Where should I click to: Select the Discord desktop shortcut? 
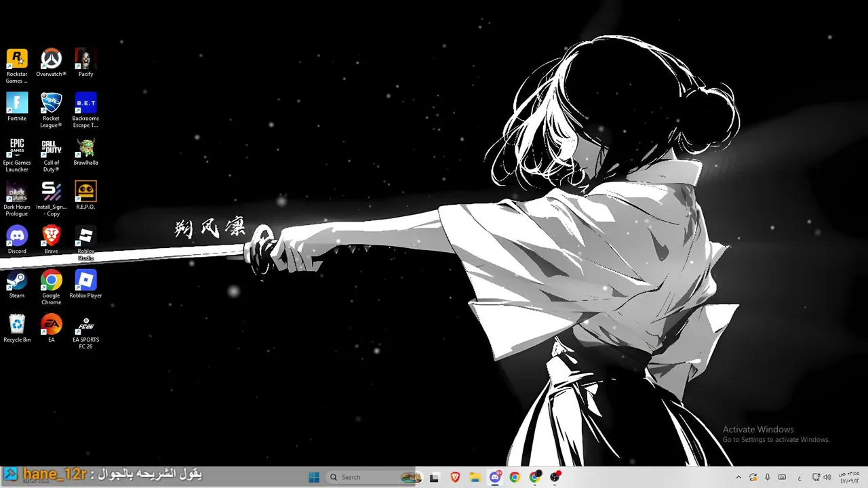tap(17, 240)
